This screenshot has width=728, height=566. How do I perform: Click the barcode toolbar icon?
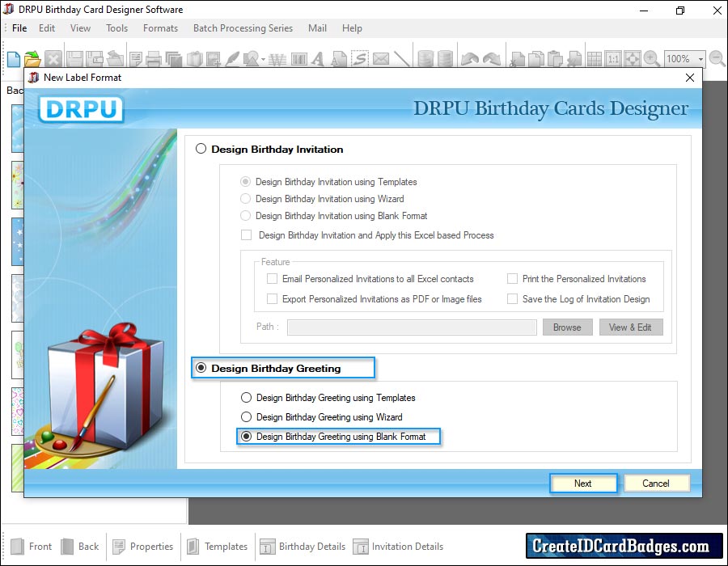tap(299, 59)
